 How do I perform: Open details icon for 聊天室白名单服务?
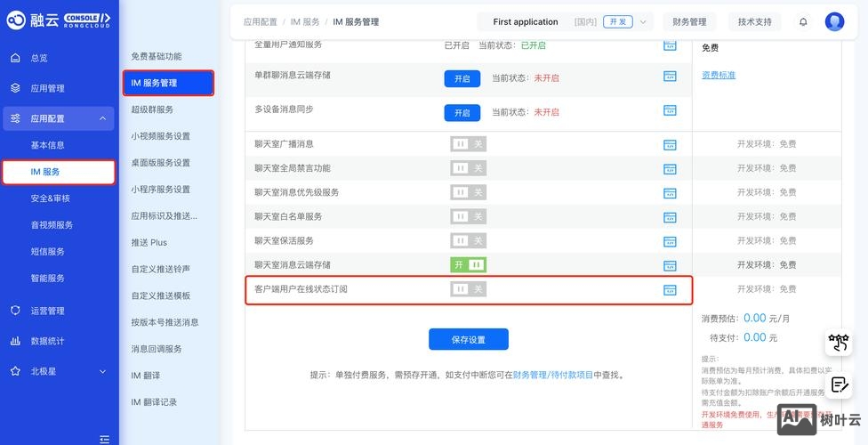point(670,217)
